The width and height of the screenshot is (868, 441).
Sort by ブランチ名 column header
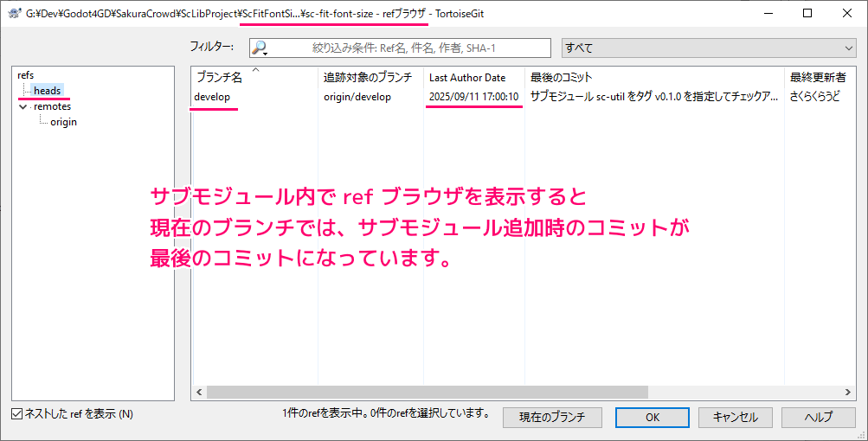click(x=219, y=78)
